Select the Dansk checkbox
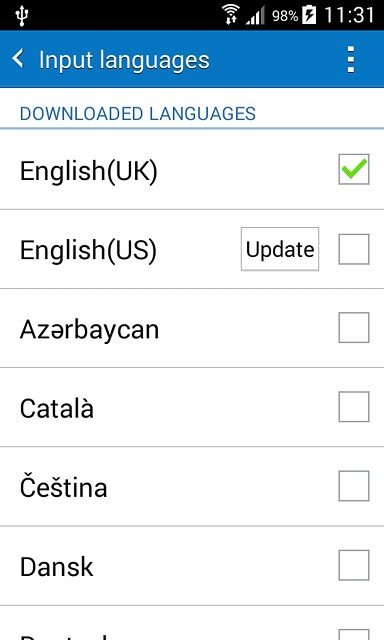 [354, 565]
